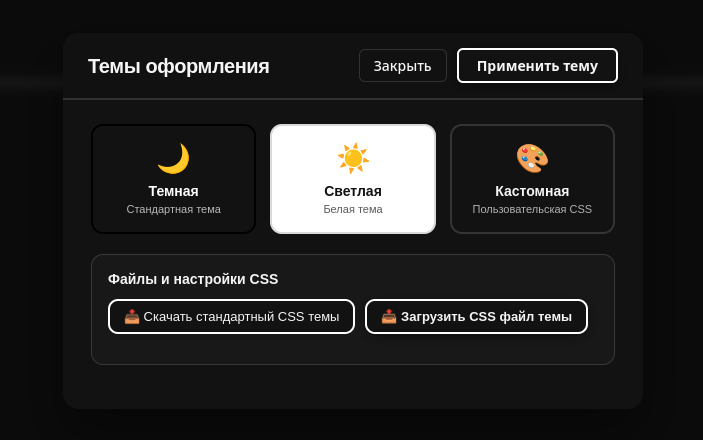Click the sun icon for light theme
This screenshot has height=440, width=703.
point(353,158)
